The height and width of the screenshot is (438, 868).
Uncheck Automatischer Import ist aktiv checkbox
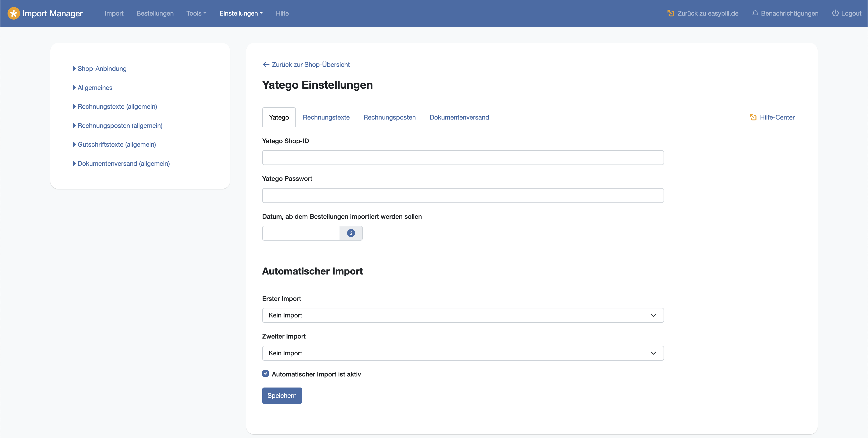click(x=265, y=374)
